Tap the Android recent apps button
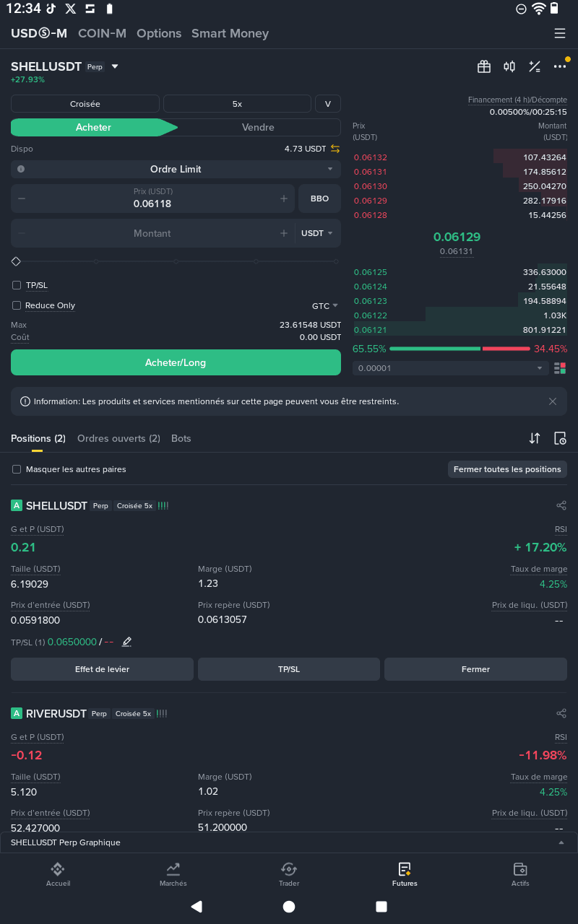 [381, 907]
